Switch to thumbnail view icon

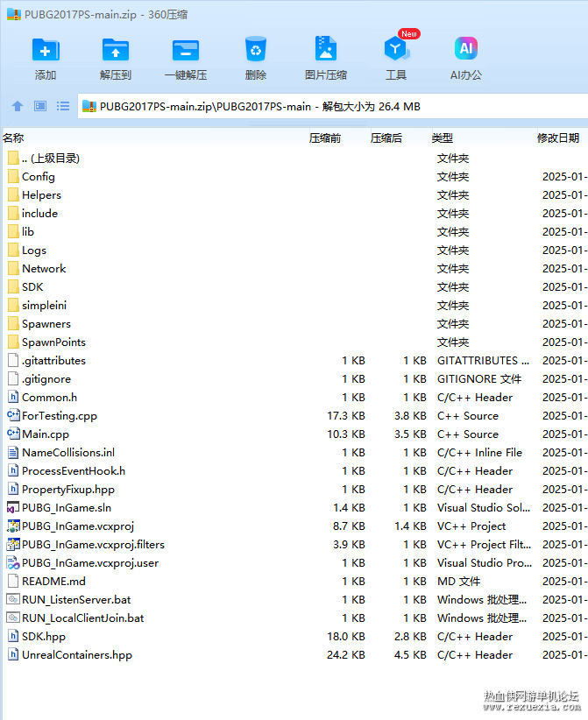(x=40, y=107)
